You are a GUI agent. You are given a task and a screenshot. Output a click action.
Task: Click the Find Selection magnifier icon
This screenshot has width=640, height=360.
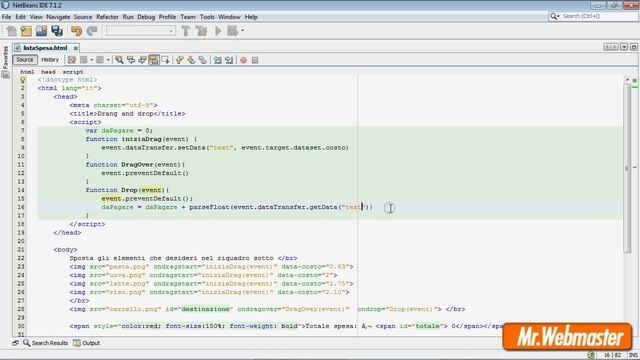click(x=119, y=60)
